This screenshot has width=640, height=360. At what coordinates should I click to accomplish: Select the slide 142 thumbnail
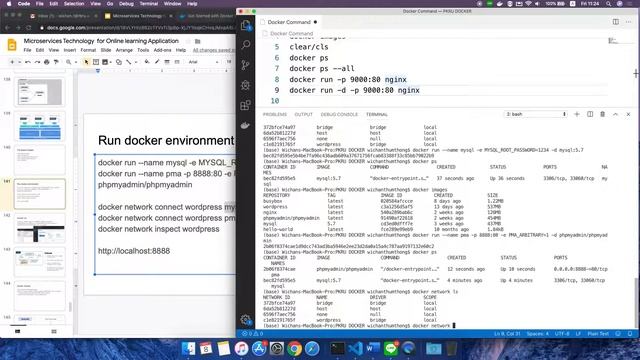click(40, 228)
